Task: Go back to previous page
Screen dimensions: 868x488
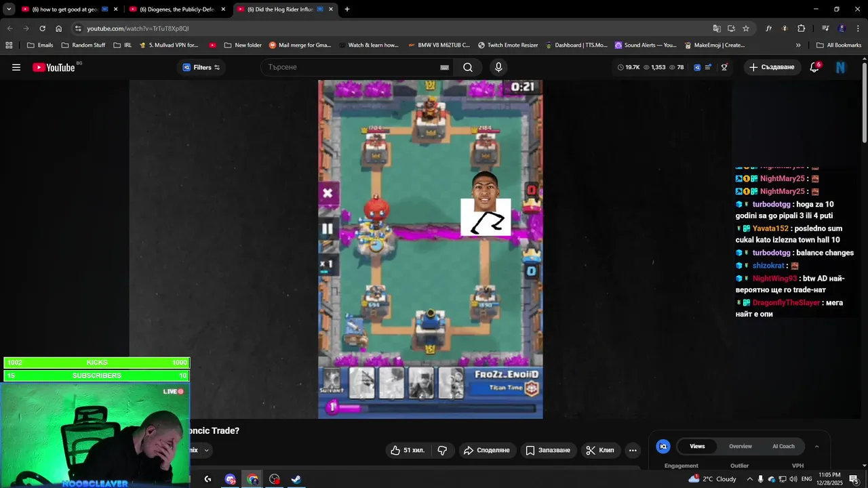Action: pyautogui.click(x=9, y=28)
